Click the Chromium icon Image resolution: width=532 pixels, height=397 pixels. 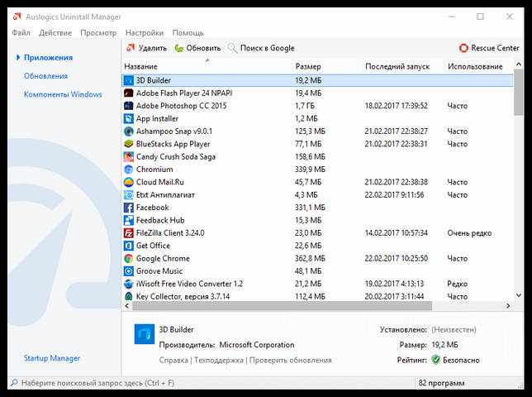pyautogui.click(x=129, y=169)
